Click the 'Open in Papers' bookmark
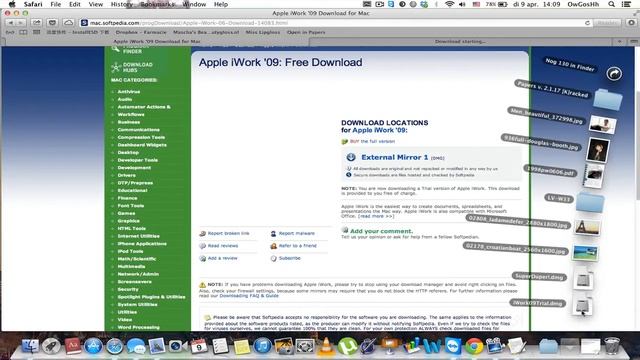 [x=306, y=32]
